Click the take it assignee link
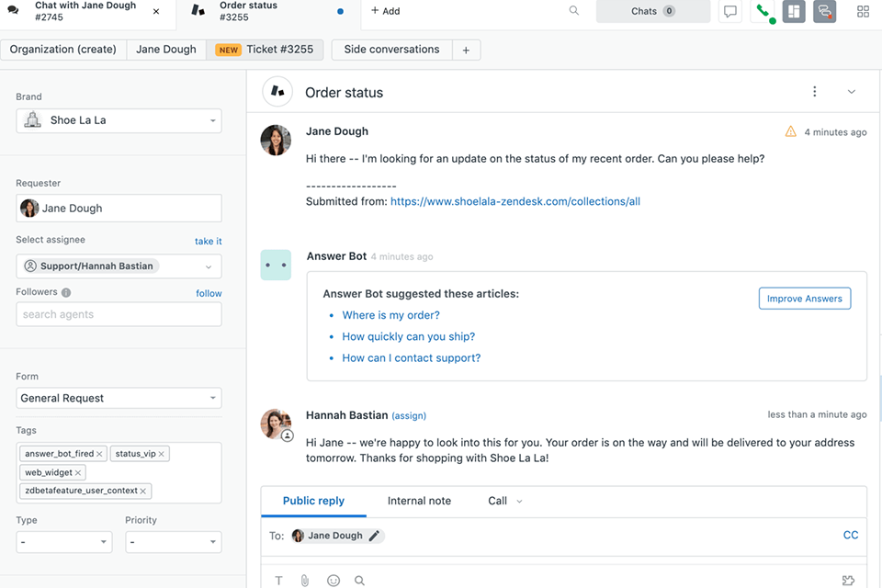The height and width of the screenshot is (588, 882). point(208,241)
